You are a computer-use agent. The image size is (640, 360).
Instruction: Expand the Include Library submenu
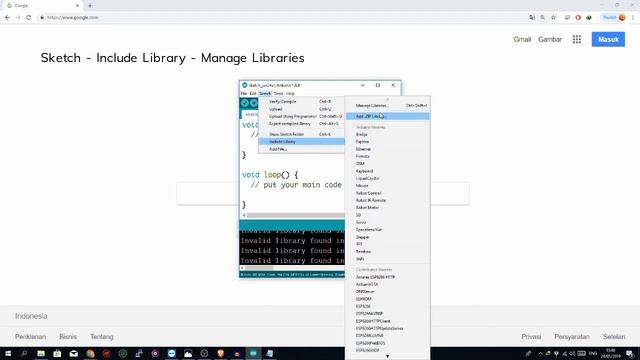point(302,142)
